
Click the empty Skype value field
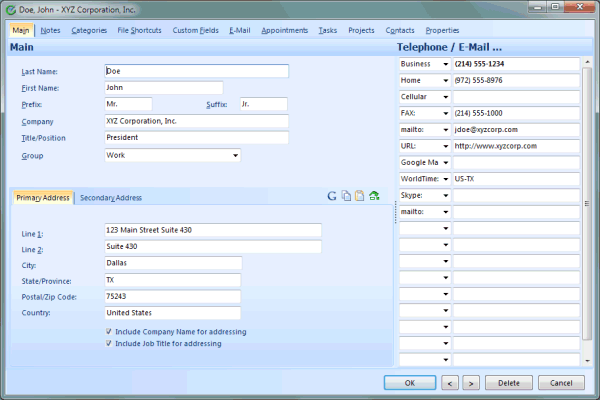click(x=516, y=196)
